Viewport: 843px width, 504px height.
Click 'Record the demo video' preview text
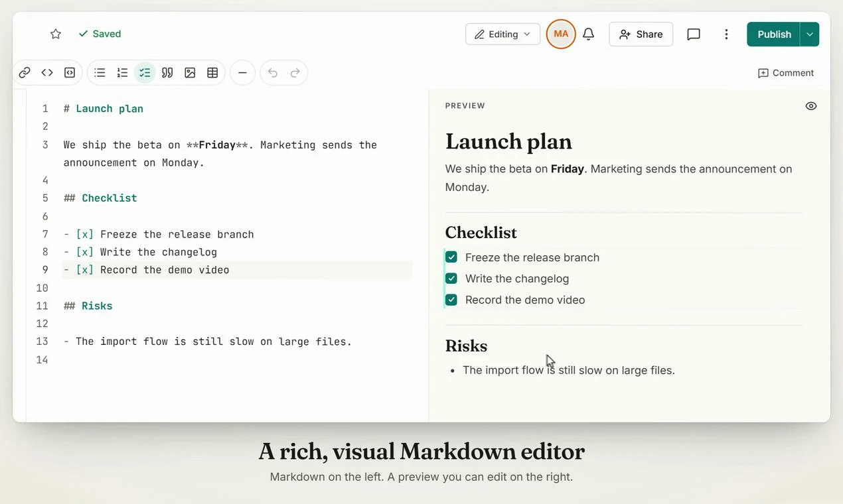click(x=525, y=300)
